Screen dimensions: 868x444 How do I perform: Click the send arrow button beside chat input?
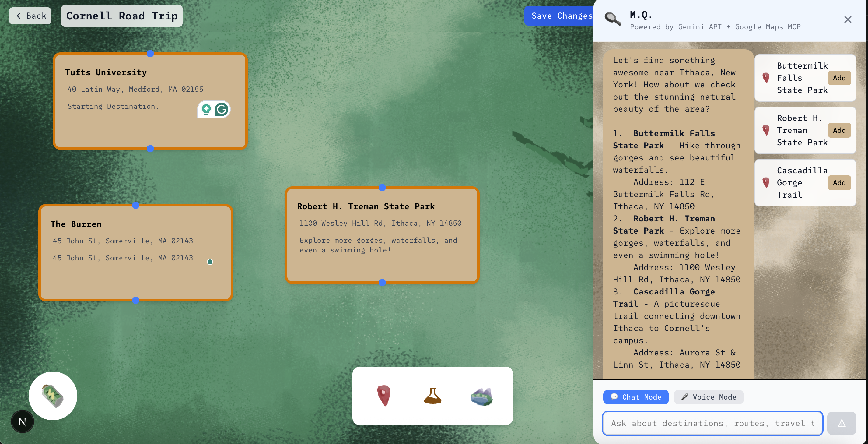click(842, 423)
